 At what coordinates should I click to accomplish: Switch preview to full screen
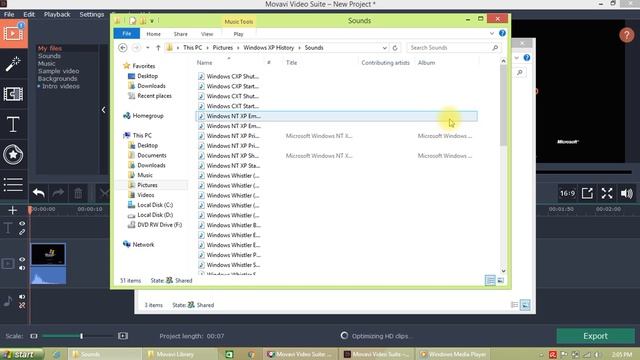pos(607,193)
